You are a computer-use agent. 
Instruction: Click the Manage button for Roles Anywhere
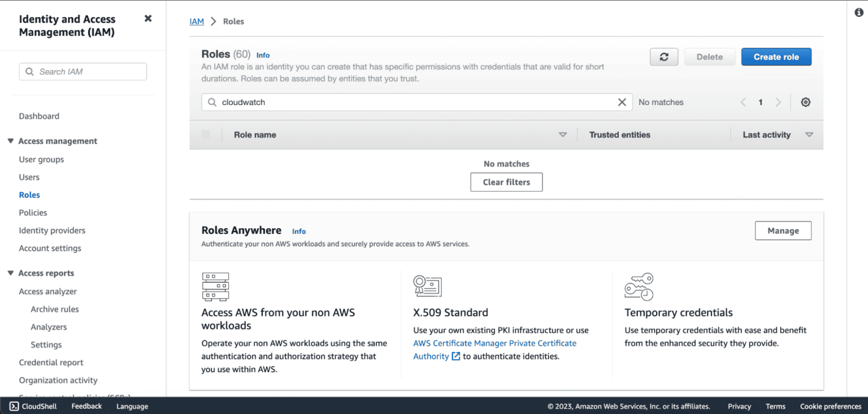[783, 231]
